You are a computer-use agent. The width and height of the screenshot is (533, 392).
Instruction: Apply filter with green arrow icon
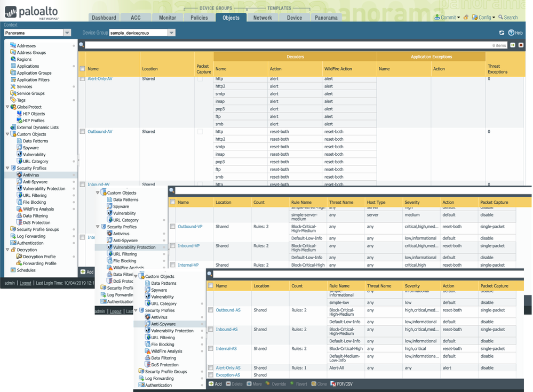[x=513, y=45]
